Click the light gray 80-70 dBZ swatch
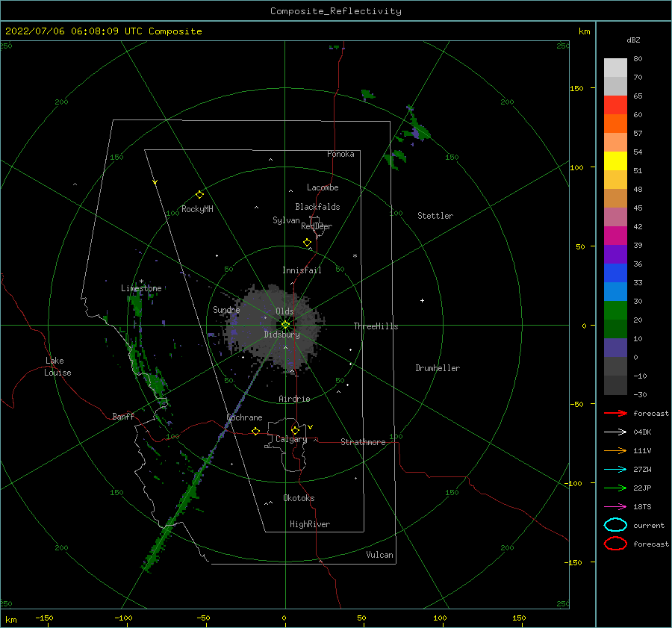 tap(615, 67)
